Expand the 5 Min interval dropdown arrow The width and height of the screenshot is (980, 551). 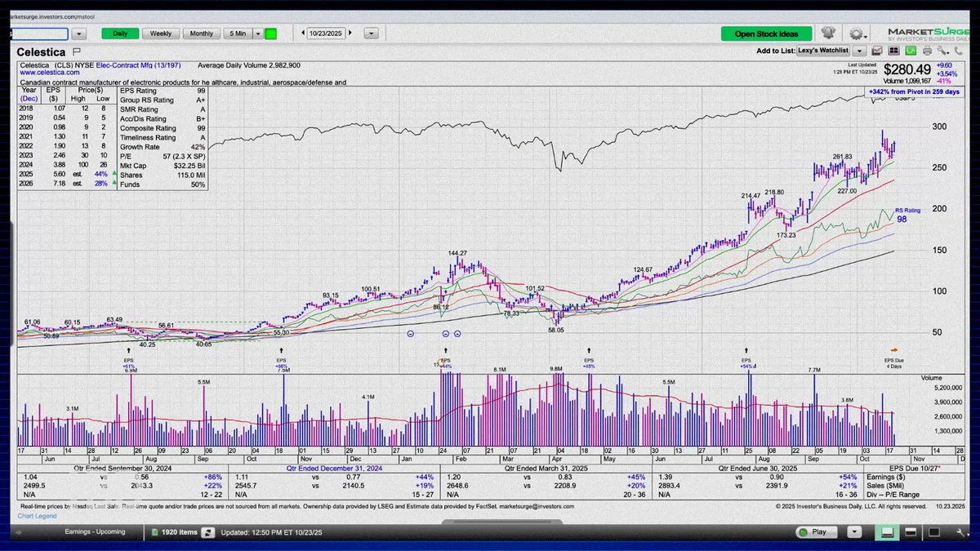258,33
